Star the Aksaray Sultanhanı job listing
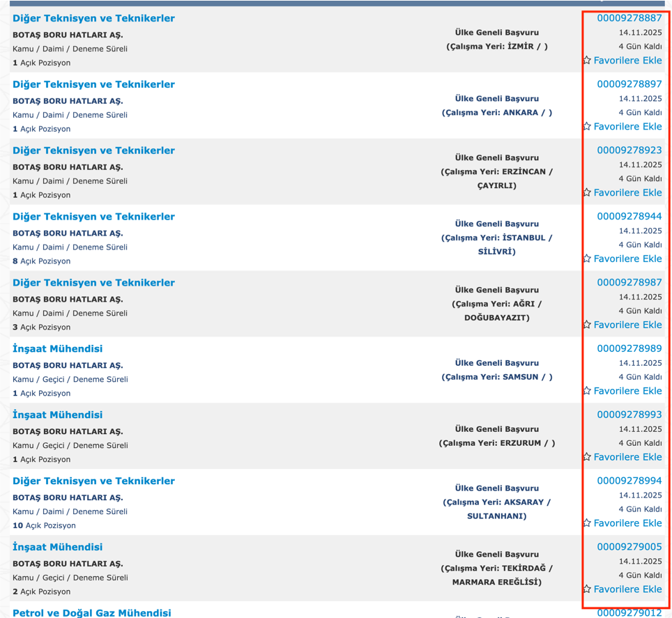This screenshot has width=672, height=618. (587, 523)
